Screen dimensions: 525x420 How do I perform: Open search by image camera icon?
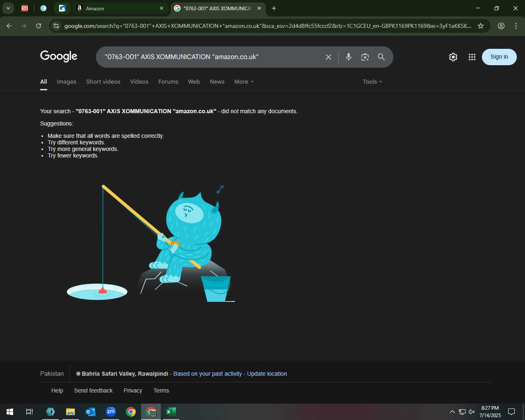coord(365,57)
